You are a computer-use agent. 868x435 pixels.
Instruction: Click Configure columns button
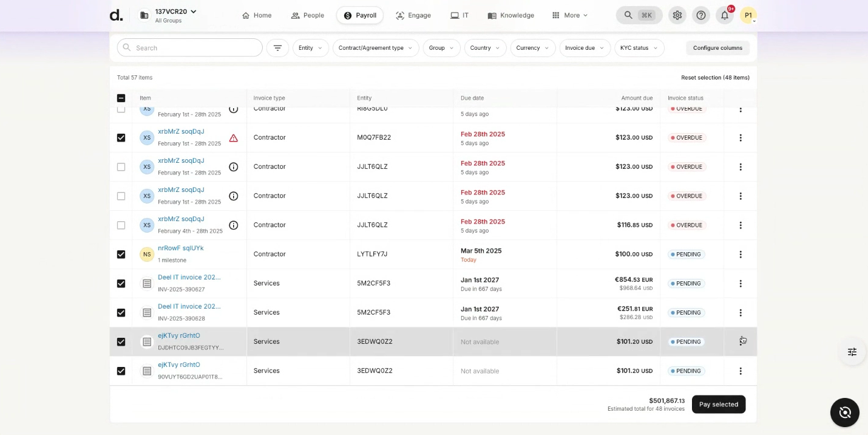click(717, 48)
